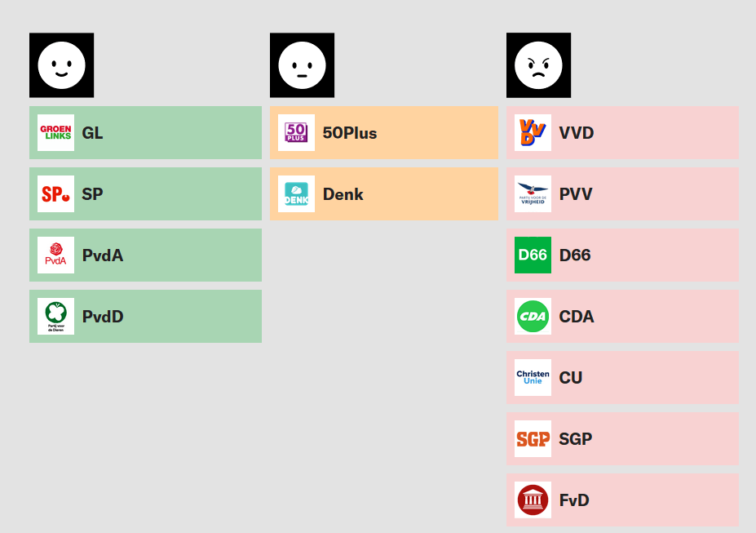Click the orange SGP logo

tap(533, 439)
